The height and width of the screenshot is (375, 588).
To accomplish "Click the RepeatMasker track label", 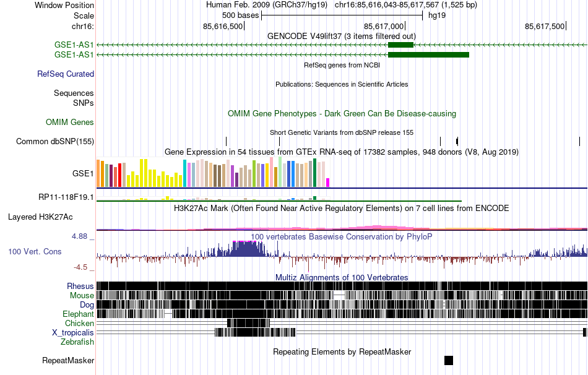I will coord(68,360).
